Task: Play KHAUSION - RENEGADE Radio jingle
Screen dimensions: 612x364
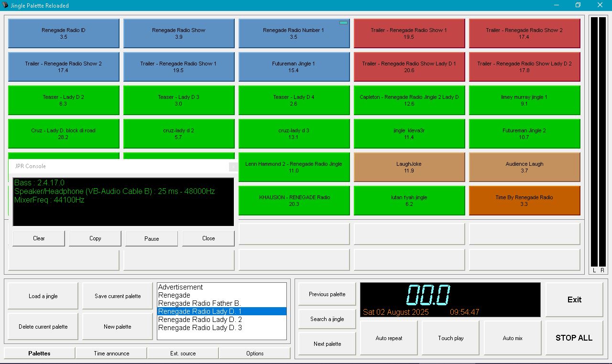Action: pos(294,201)
